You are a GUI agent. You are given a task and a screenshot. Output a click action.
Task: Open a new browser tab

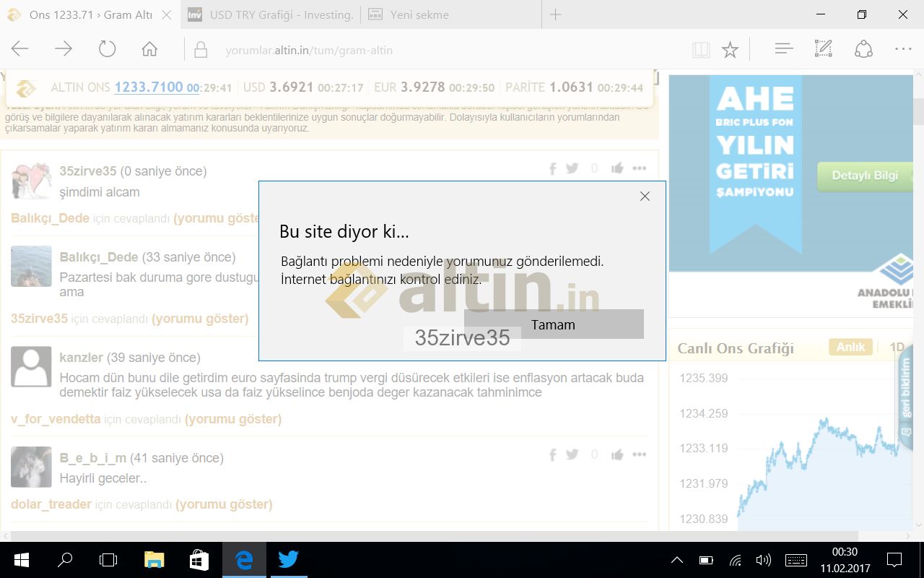[x=555, y=14]
